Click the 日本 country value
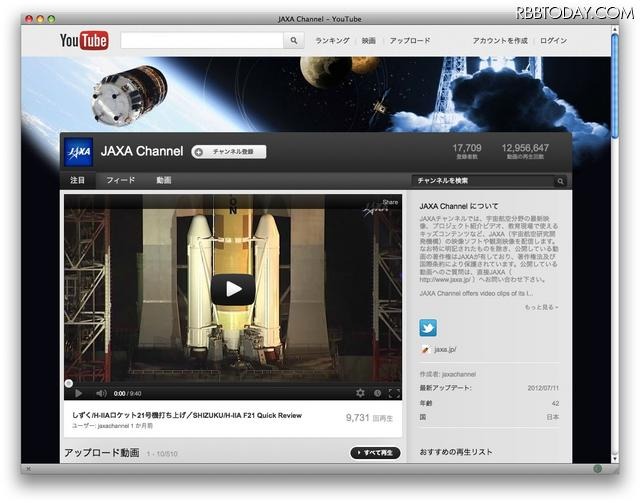 553,417
